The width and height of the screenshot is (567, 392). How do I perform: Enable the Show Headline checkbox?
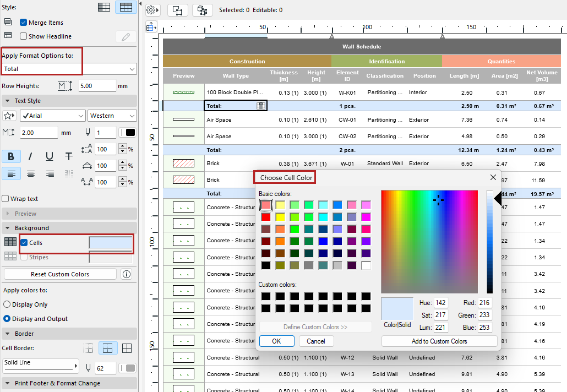click(24, 36)
